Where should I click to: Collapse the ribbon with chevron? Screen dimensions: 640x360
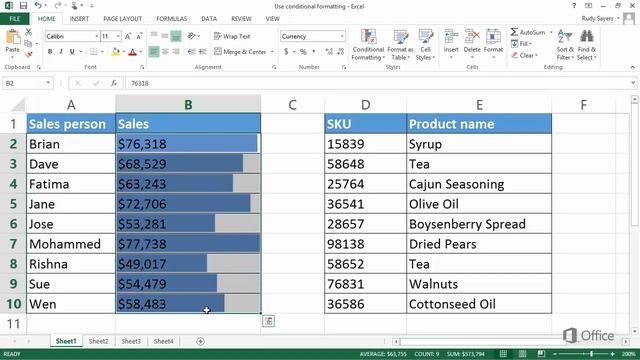tap(632, 67)
